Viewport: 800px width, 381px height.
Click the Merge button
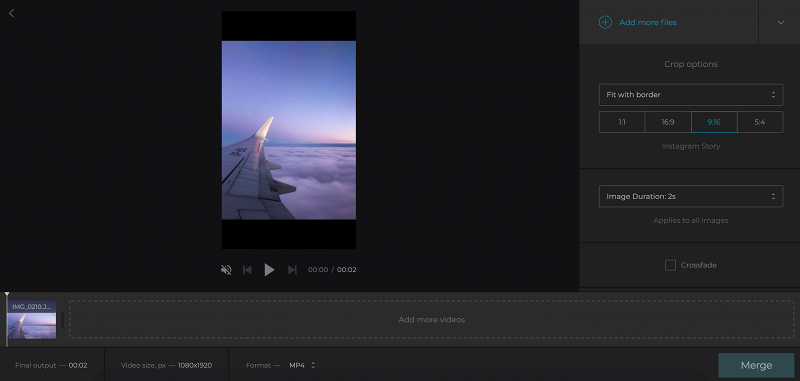pyautogui.click(x=756, y=365)
